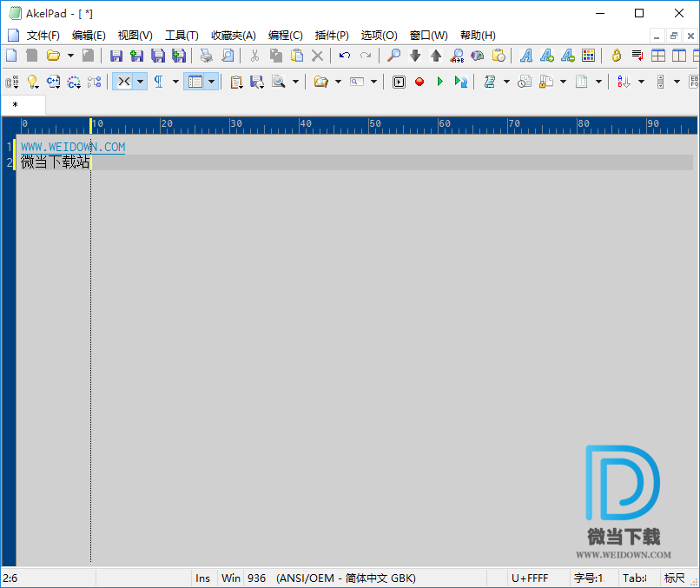Open the 帮助(H) menu
700x588 pixels.
tap(478, 36)
